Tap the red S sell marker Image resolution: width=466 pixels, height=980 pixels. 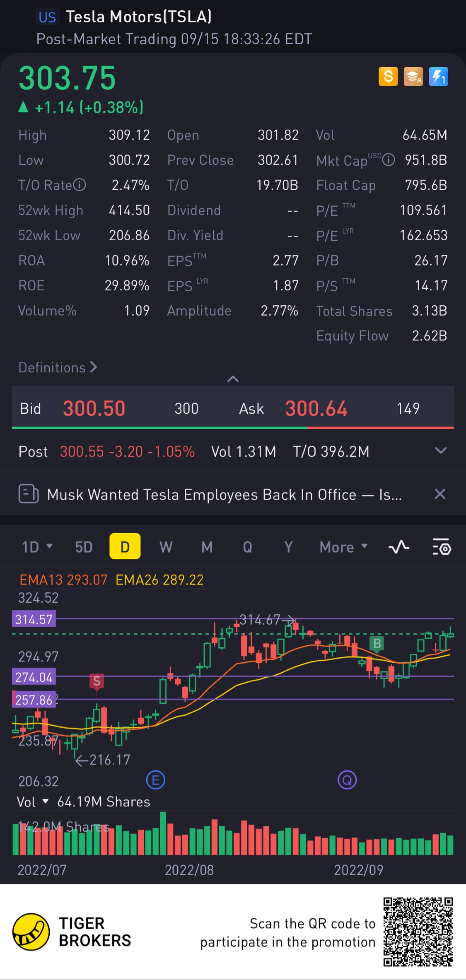(x=97, y=681)
